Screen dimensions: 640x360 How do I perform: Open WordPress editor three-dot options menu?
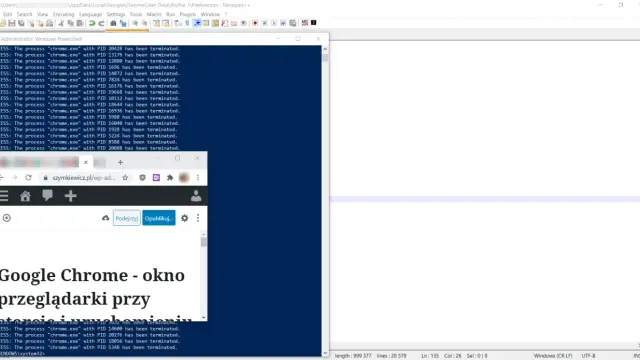coord(198,218)
